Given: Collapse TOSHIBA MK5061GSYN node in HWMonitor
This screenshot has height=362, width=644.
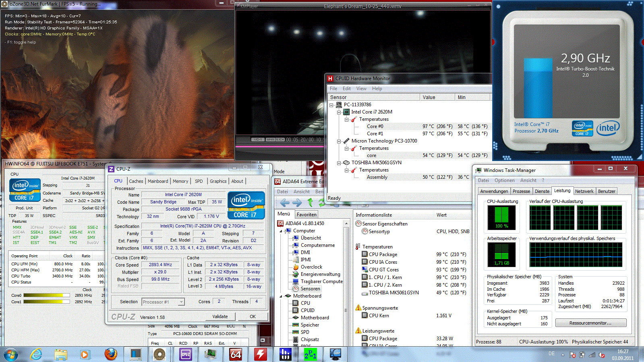Looking at the screenshot, I should pos(339,163).
